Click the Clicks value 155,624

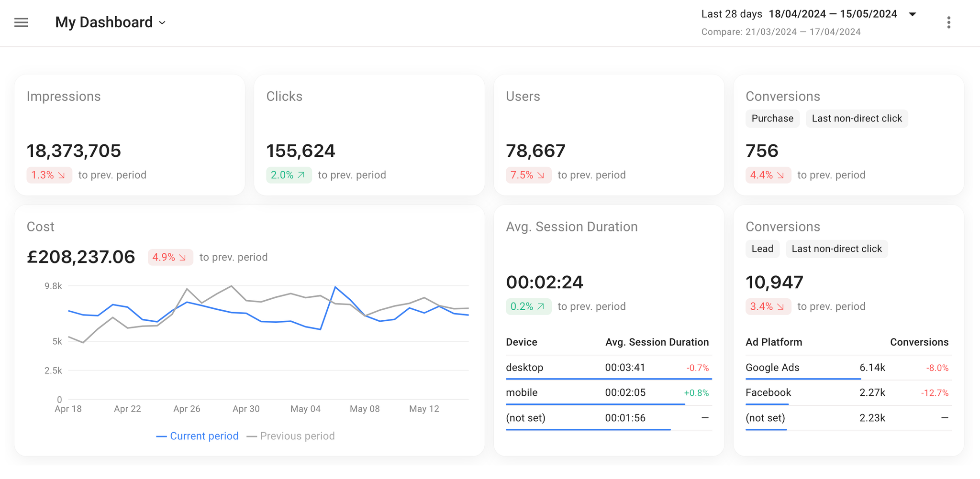[301, 151]
